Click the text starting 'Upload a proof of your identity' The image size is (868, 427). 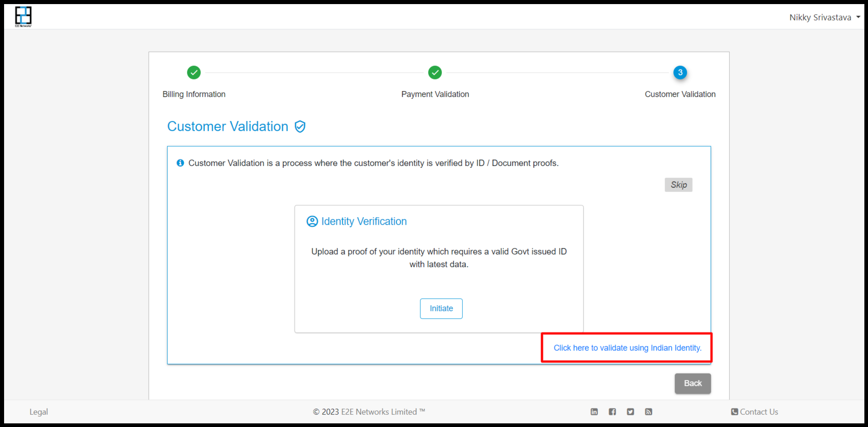tap(439, 258)
